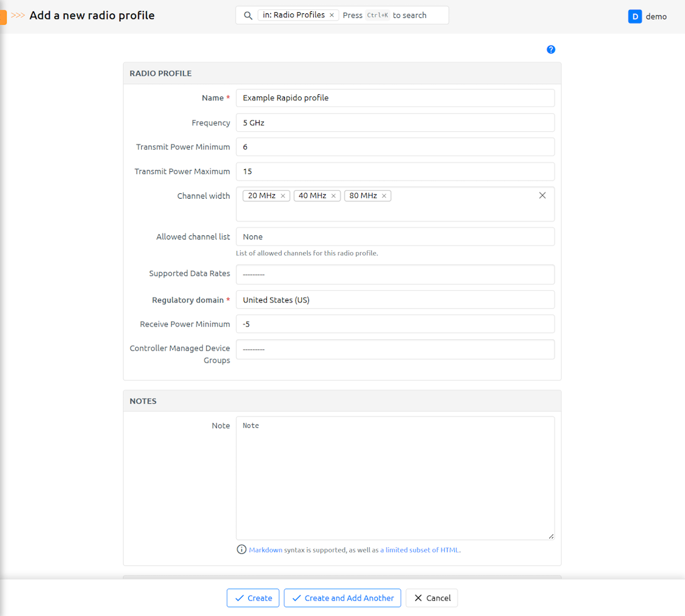This screenshot has width=685, height=616.
Task: Open the Markdown syntax link
Action: (x=266, y=550)
